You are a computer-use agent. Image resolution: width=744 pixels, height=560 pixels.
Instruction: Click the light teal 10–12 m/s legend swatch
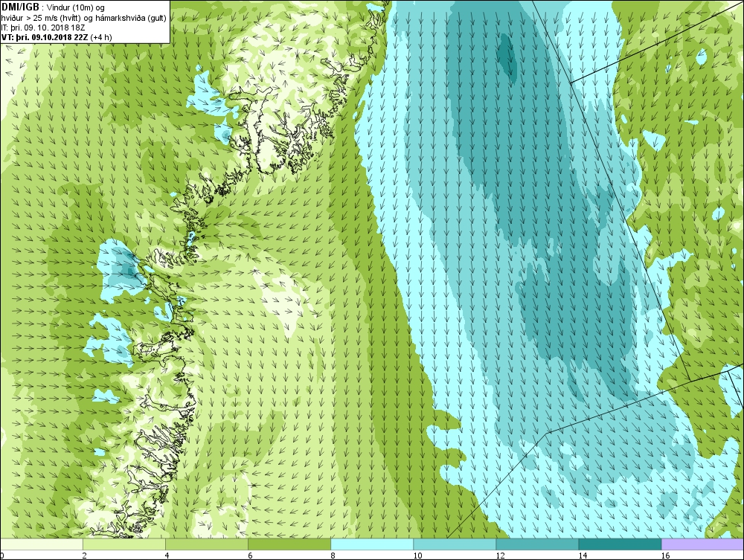pyautogui.click(x=455, y=544)
